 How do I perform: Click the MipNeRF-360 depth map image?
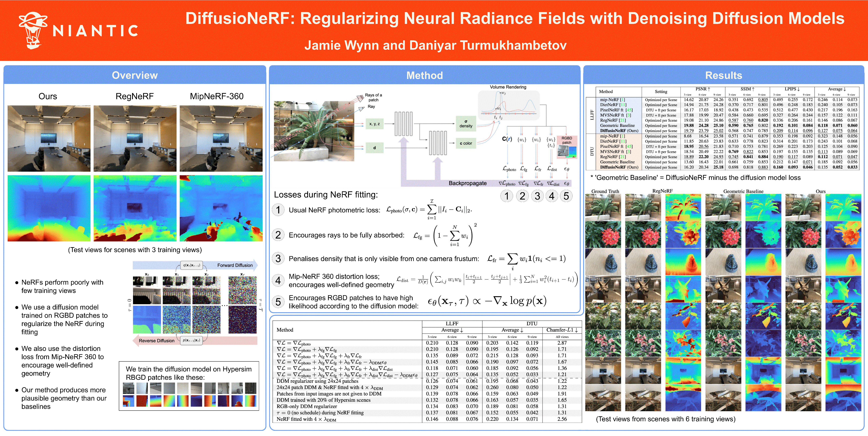coord(221,208)
